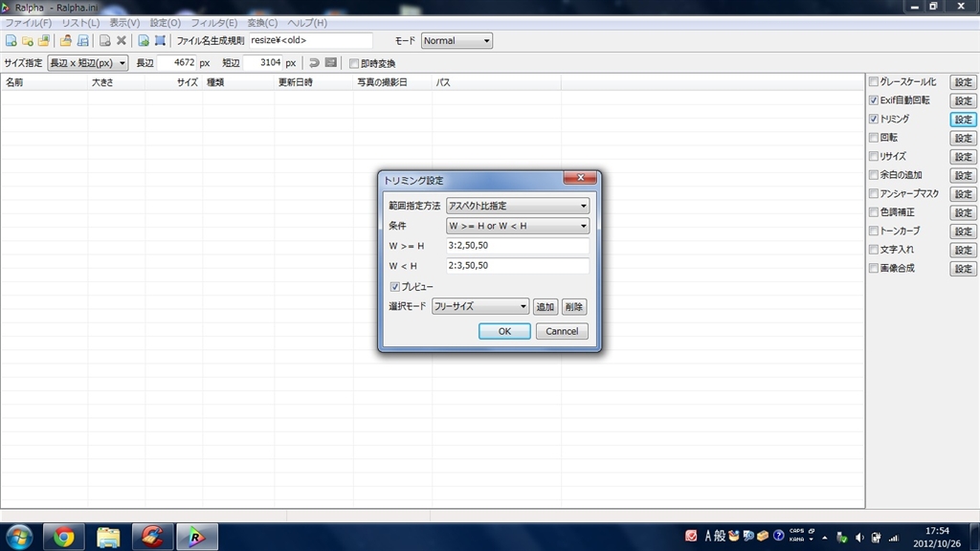Click the gray image icon beside 即時変換
The height and width of the screenshot is (551, 980).
[331, 63]
